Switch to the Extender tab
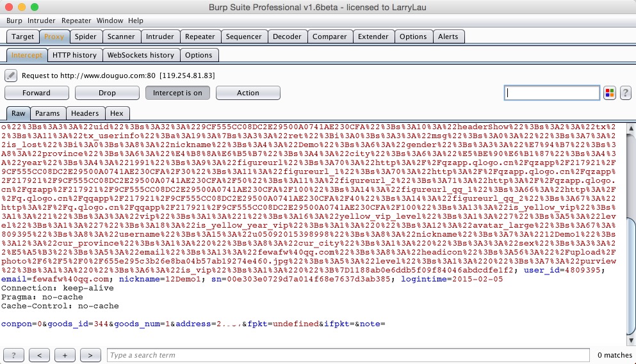Image resolution: width=636 pixels, height=364 pixels. coord(373,36)
